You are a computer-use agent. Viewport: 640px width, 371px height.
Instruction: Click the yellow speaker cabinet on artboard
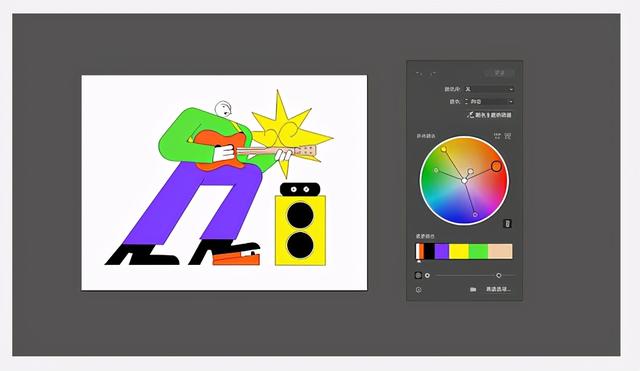[x=300, y=230]
